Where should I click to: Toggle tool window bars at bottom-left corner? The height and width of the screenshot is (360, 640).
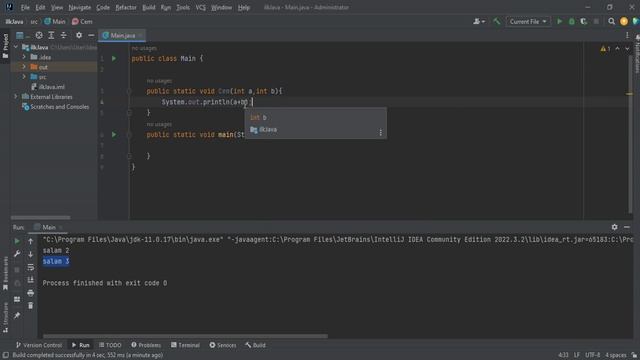[x=5, y=355]
